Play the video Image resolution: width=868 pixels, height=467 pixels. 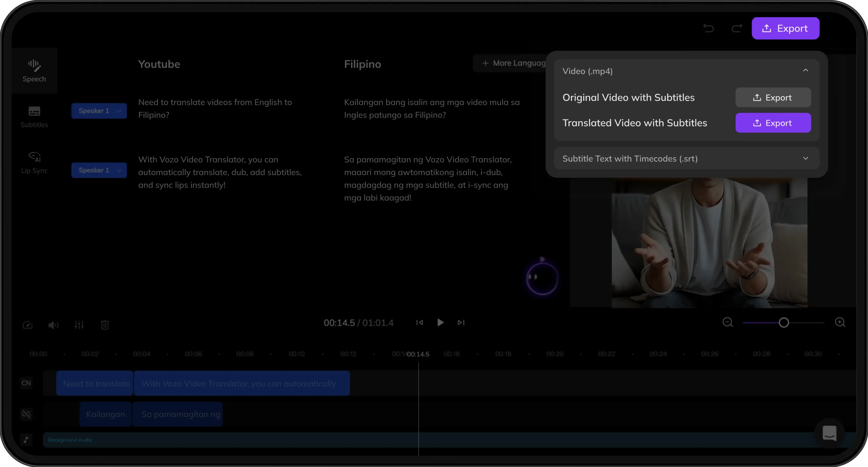[440, 322]
